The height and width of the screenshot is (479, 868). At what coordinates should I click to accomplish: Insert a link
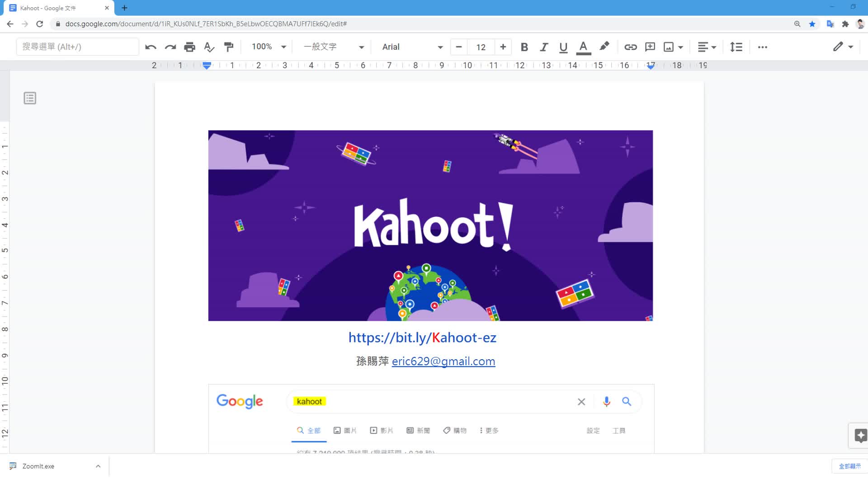630,47
